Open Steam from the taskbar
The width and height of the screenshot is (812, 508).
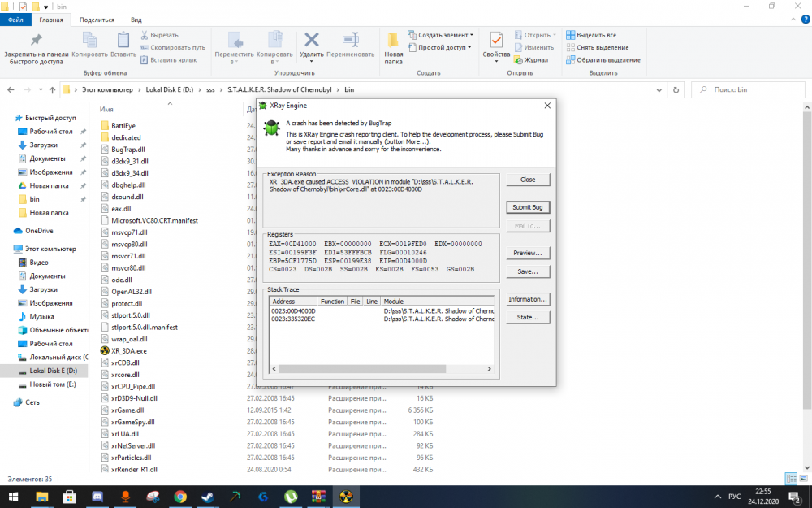[207, 496]
